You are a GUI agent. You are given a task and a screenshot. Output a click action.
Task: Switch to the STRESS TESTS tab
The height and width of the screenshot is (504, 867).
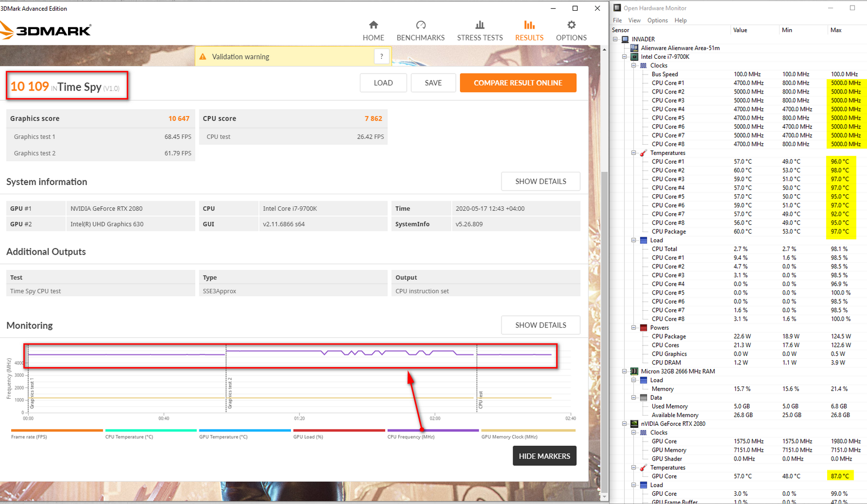click(480, 31)
